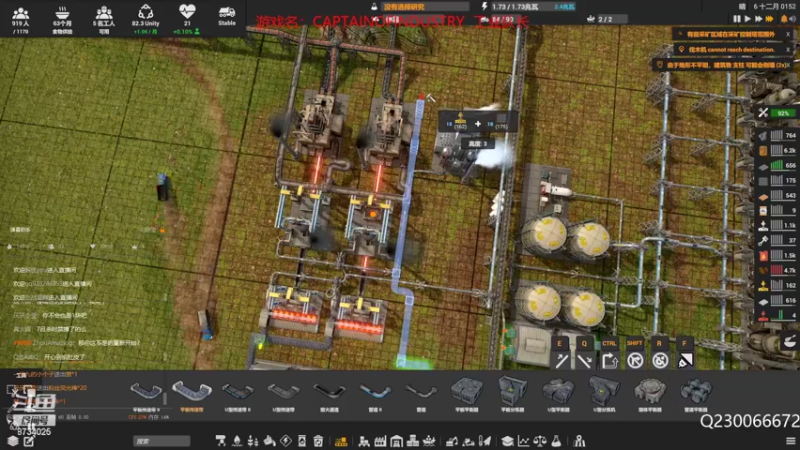This screenshot has height=450, width=800.
Task: Select the highlighted flat conveyor item
Action: pos(192,395)
